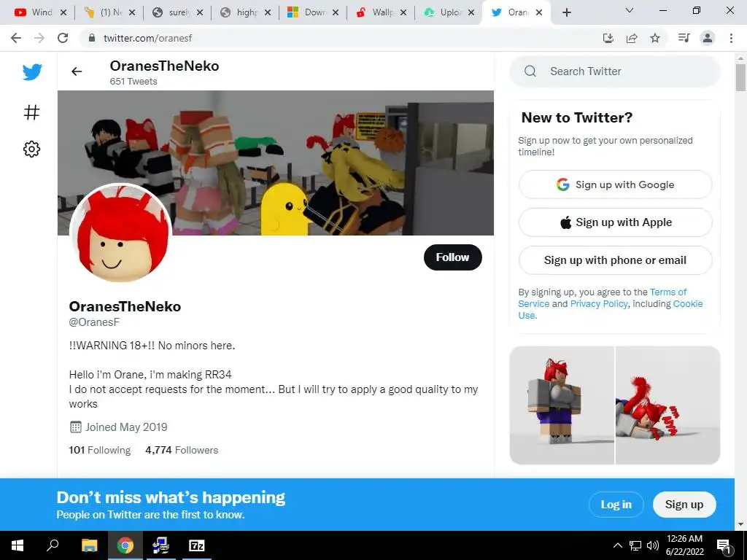Open the Terms of Service link
This screenshot has height=560, width=747.
(x=667, y=292)
